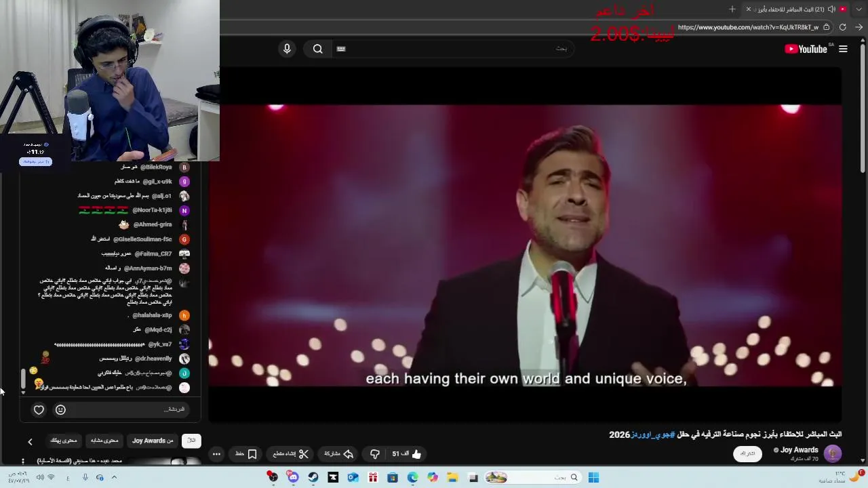The height and width of the screenshot is (488, 868).
Task: Open Microsoft Edge from taskbar
Action: click(412, 478)
